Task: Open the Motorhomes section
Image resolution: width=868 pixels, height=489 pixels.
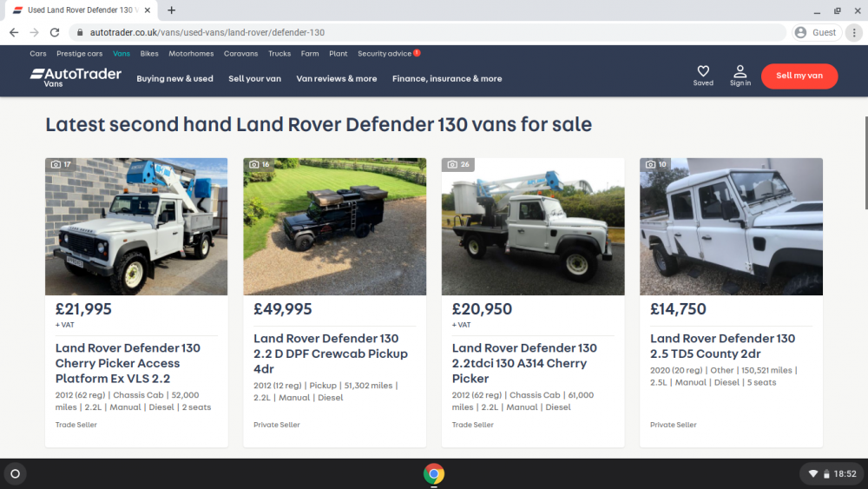Action: pyautogui.click(x=191, y=54)
